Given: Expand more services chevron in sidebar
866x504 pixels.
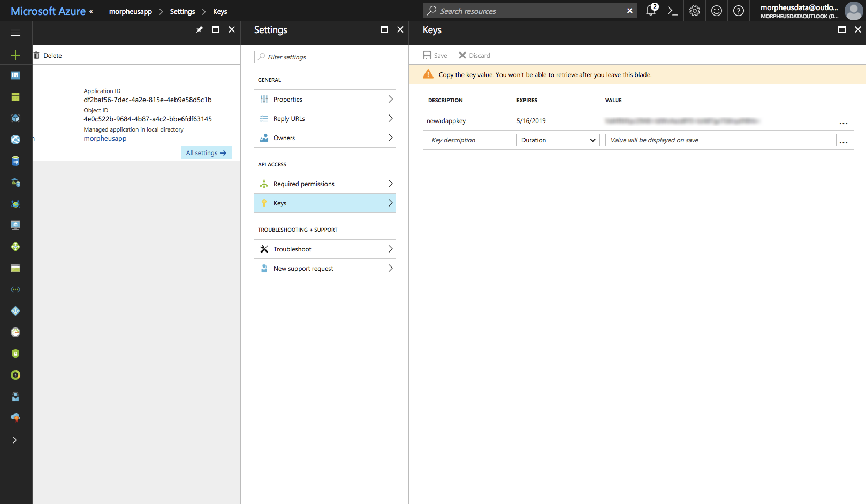Looking at the screenshot, I should click(15, 440).
